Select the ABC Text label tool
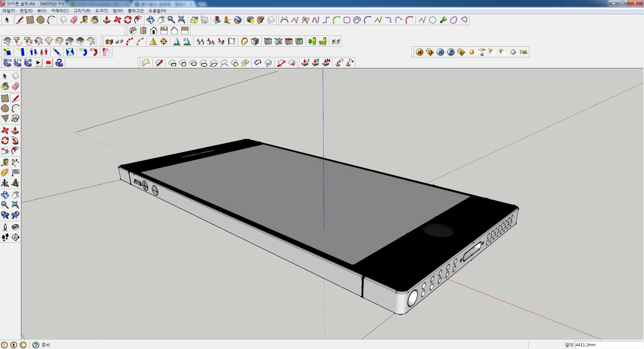 [x=15, y=173]
